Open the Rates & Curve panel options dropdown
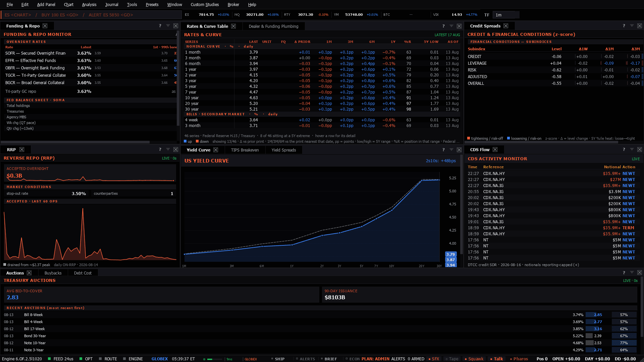 451,26
